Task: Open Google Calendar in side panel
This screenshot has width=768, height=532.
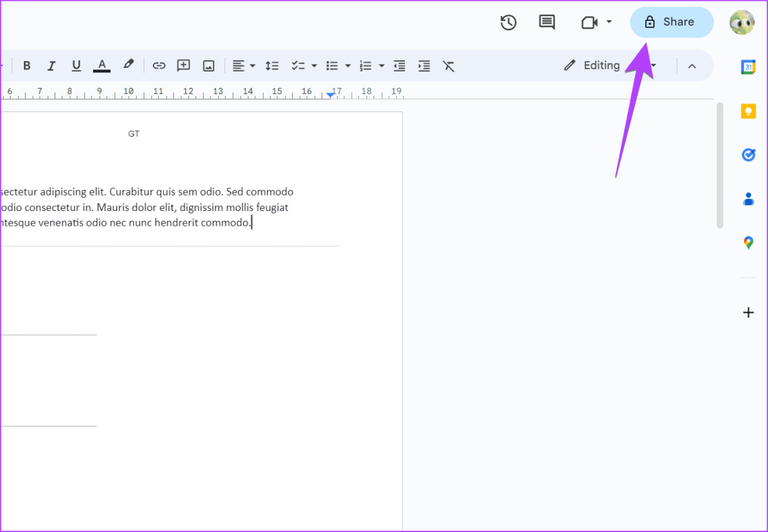Action: (748, 67)
